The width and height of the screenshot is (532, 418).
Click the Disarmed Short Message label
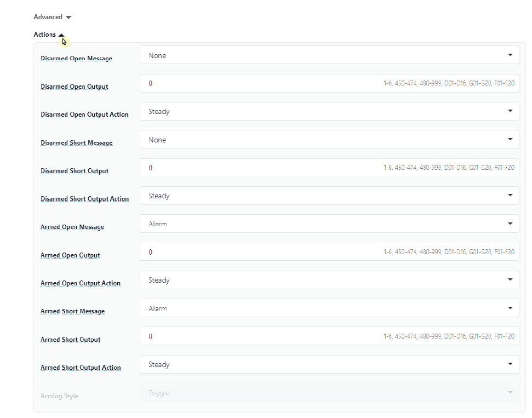76,143
